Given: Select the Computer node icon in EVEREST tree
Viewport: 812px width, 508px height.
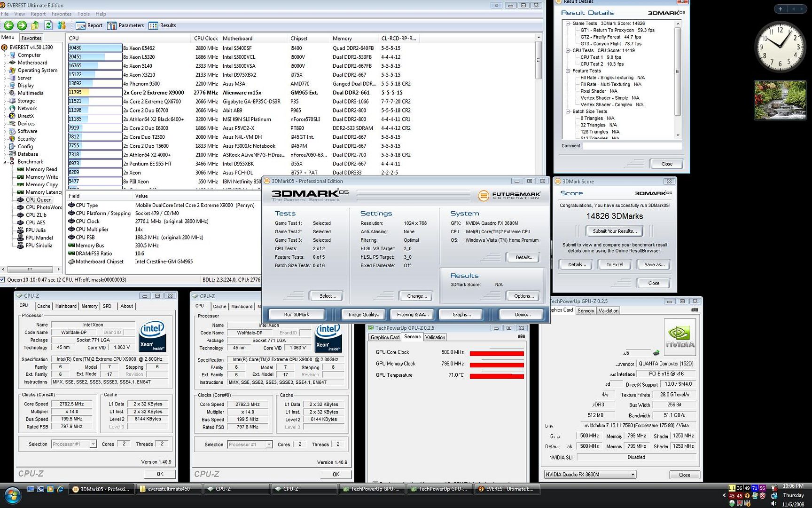Looking at the screenshot, I should [x=13, y=55].
